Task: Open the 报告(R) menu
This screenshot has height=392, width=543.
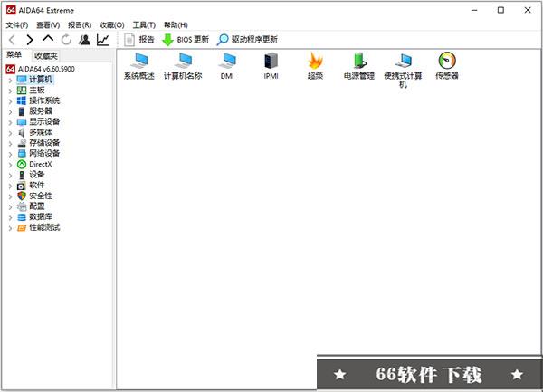Action: pyautogui.click(x=80, y=25)
